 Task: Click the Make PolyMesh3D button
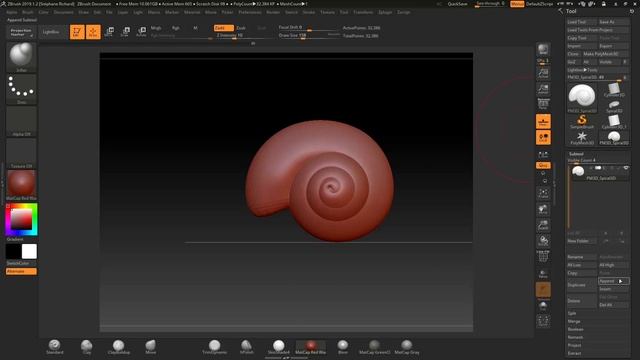[x=605, y=54]
